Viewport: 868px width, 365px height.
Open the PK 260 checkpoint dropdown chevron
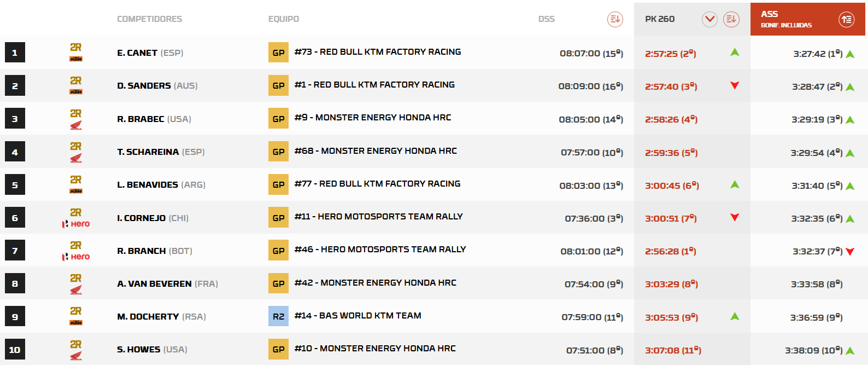(x=709, y=19)
